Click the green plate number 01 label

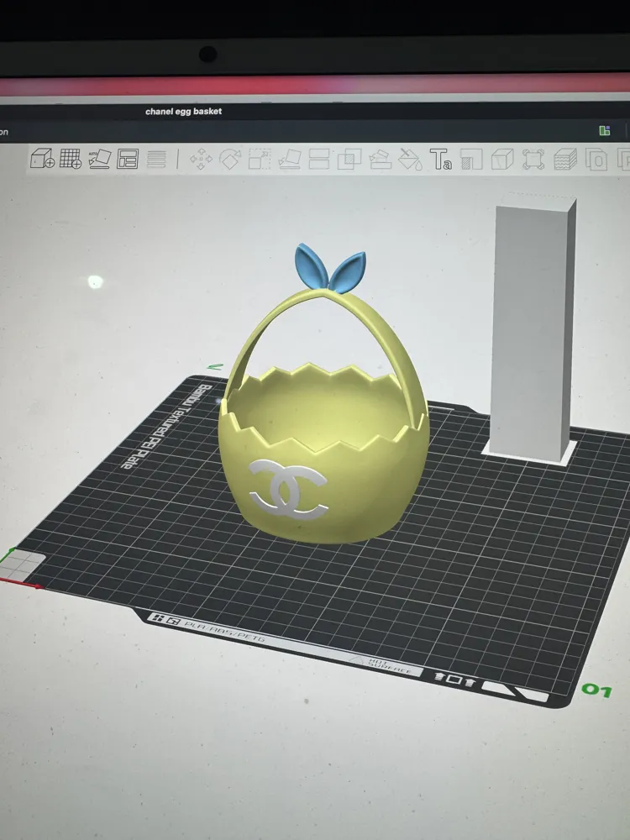click(596, 690)
